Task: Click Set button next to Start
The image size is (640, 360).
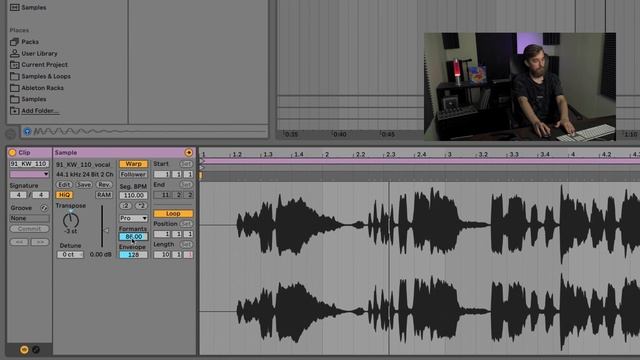Action: tap(186, 164)
